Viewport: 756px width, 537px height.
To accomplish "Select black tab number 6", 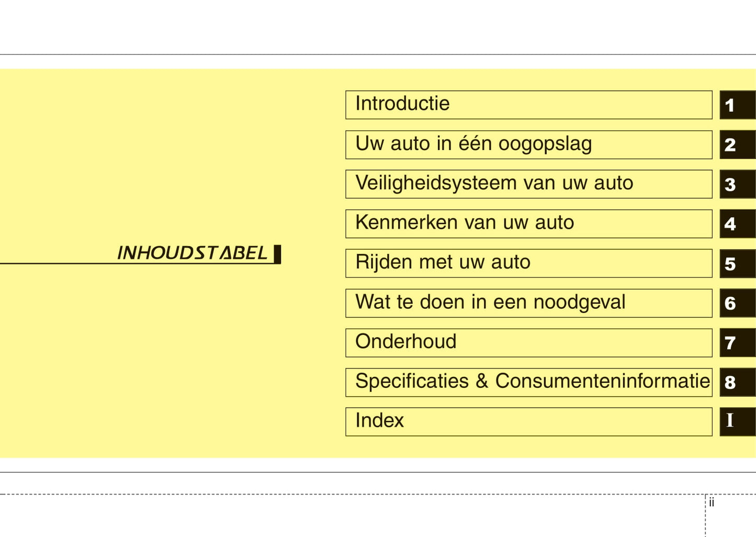I will point(737,303).
